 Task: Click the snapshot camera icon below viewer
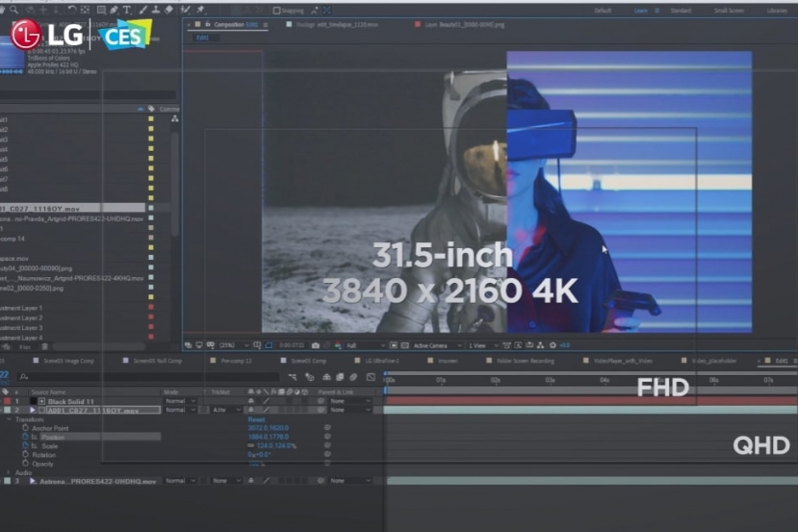click(316, 345)
